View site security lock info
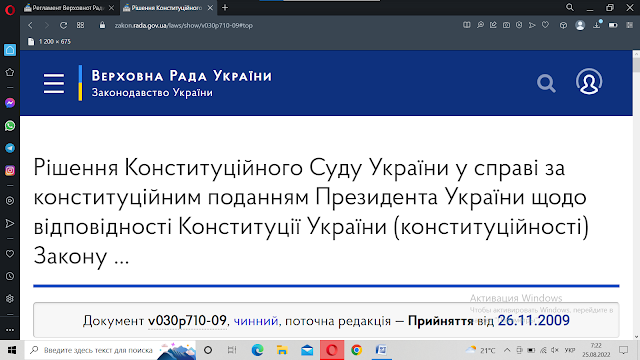 pos(102,25)
